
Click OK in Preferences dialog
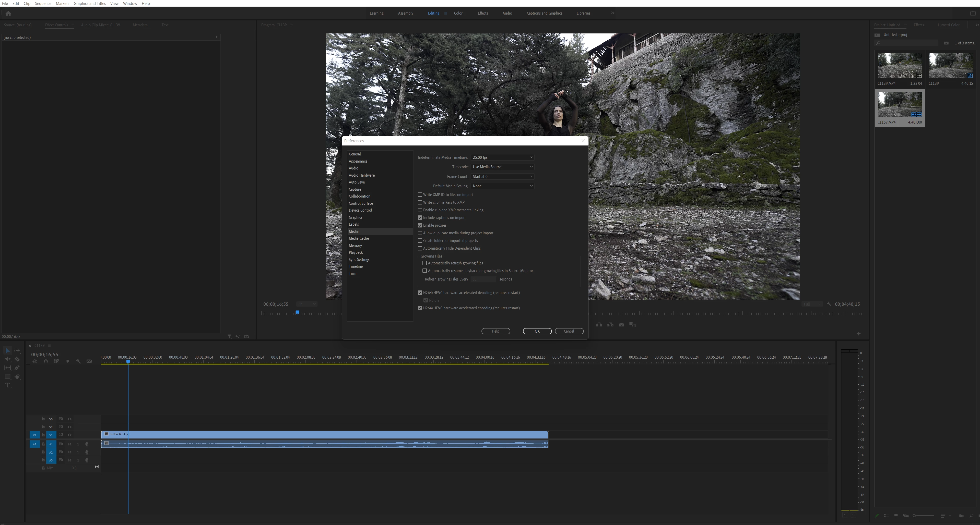(x=537, y=331)
